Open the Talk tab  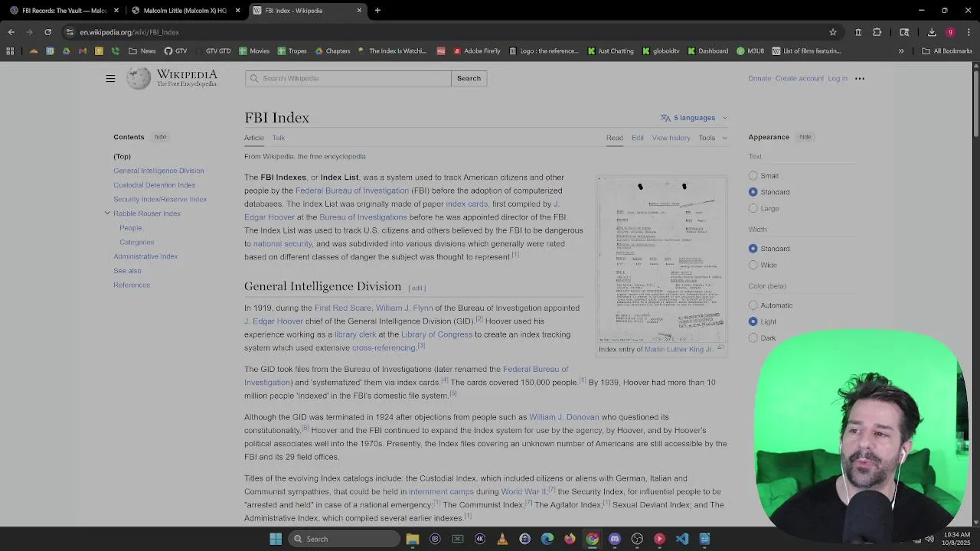pyautogui.click(x=279, y=138)
